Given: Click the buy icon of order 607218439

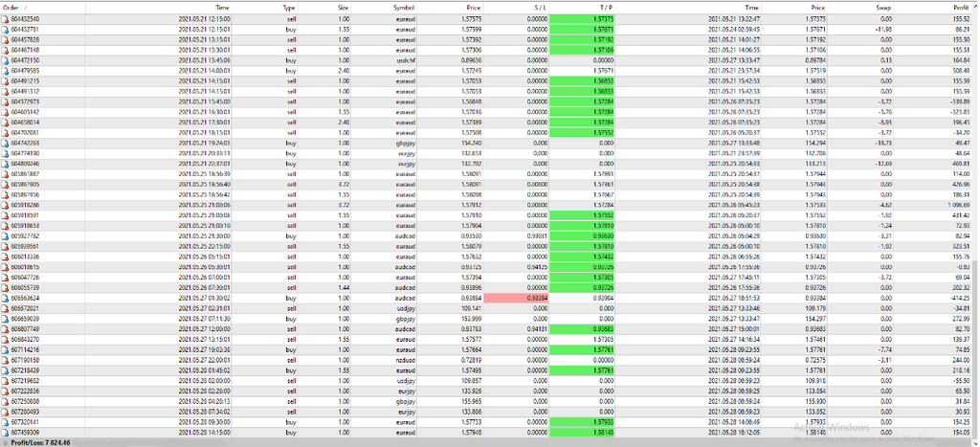Looking at the screenshot, I should [x=5, y=370].
